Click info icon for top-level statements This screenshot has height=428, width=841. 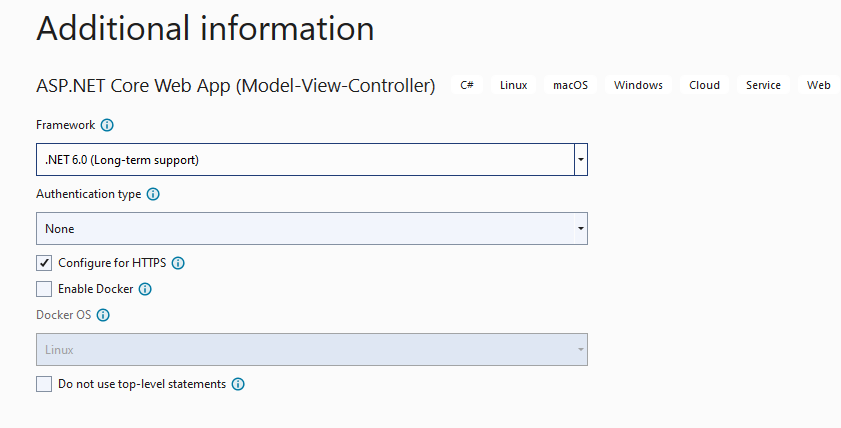tap(238, 384)
